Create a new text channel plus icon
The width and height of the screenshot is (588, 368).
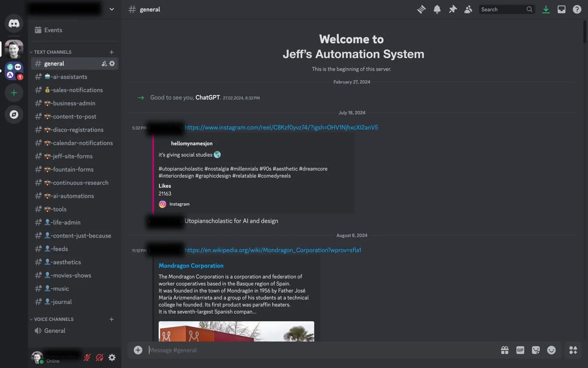[112, 52]
